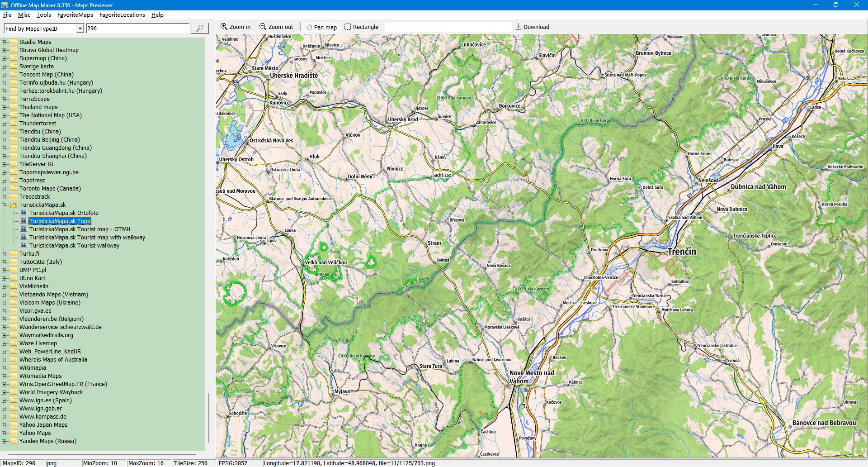Select TuristickaMapa.sk Tourist walkway layer
Image resolution: width=868 pixels, height=467 pixels.
tap(74, 246)
